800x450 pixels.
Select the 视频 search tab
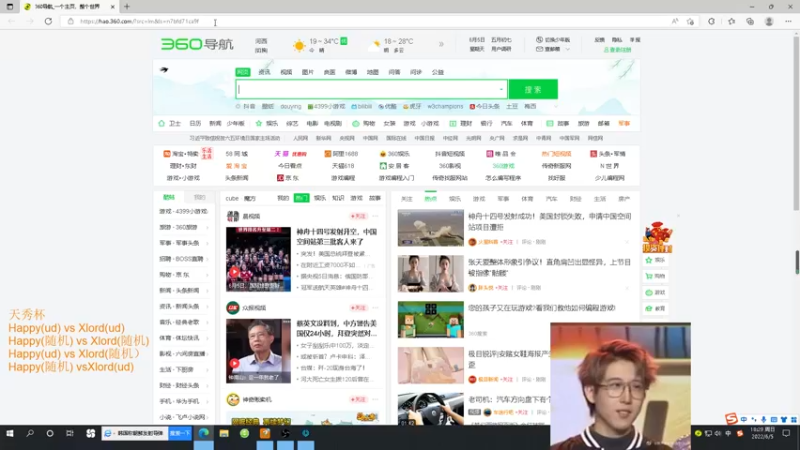(286, 72)
